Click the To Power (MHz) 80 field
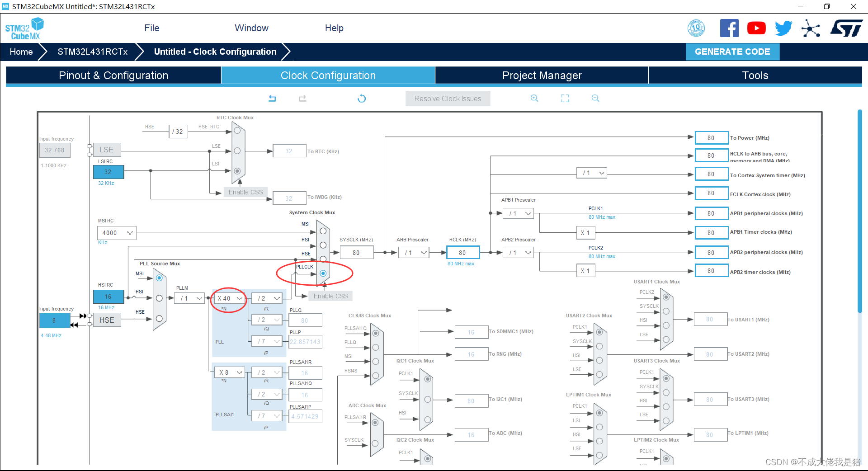The height and width of the screenshot is (471, 868). click(x=711, y=138)
